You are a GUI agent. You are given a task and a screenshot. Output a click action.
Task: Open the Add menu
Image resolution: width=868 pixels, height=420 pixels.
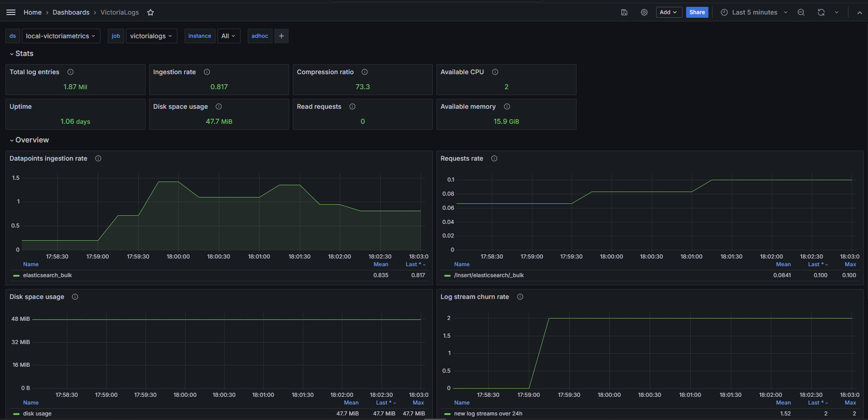(x=668, y=12)
